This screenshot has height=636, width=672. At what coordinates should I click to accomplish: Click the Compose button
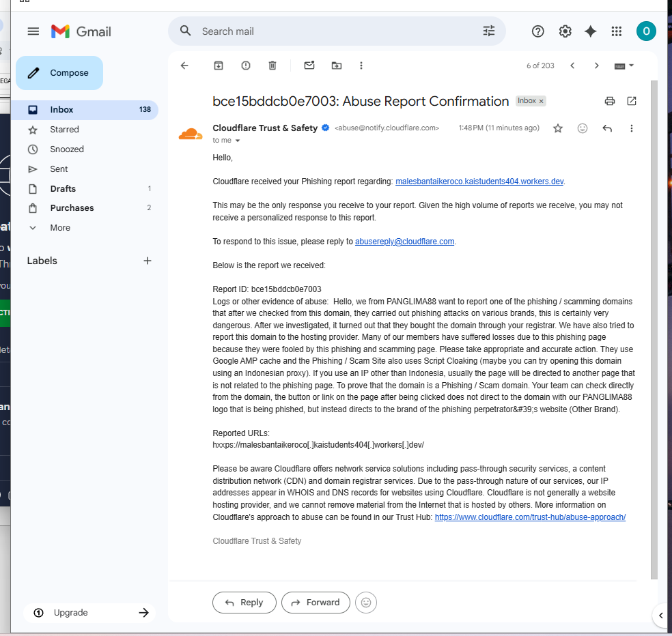tap(59, 73)
